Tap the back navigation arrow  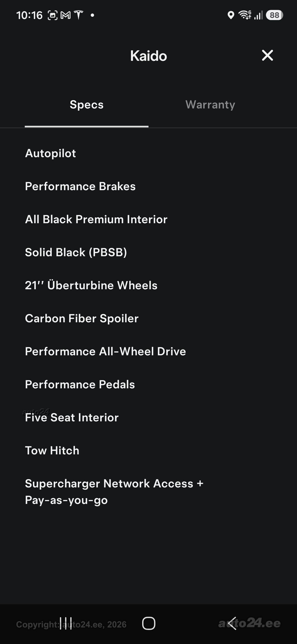pyautogui.click(x=232, y=623)
